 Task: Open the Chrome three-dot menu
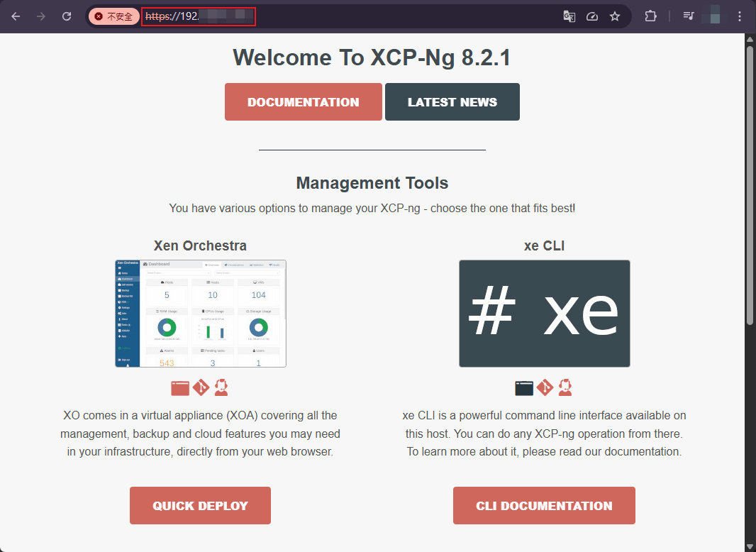(x=740, y=16)
